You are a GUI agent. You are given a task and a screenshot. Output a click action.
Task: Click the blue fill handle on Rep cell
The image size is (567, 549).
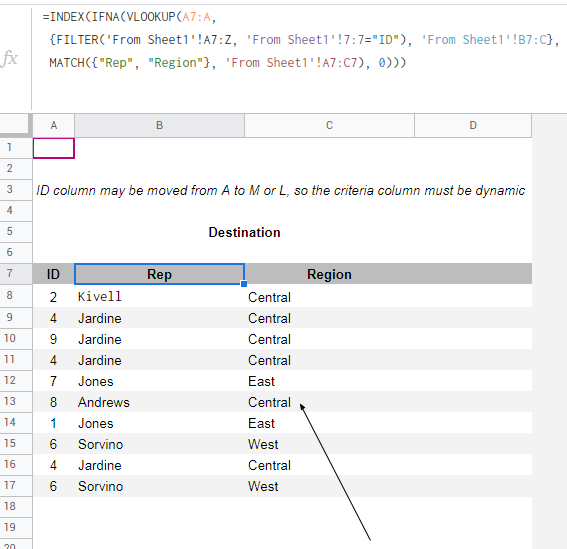click(x=244, y=284)
